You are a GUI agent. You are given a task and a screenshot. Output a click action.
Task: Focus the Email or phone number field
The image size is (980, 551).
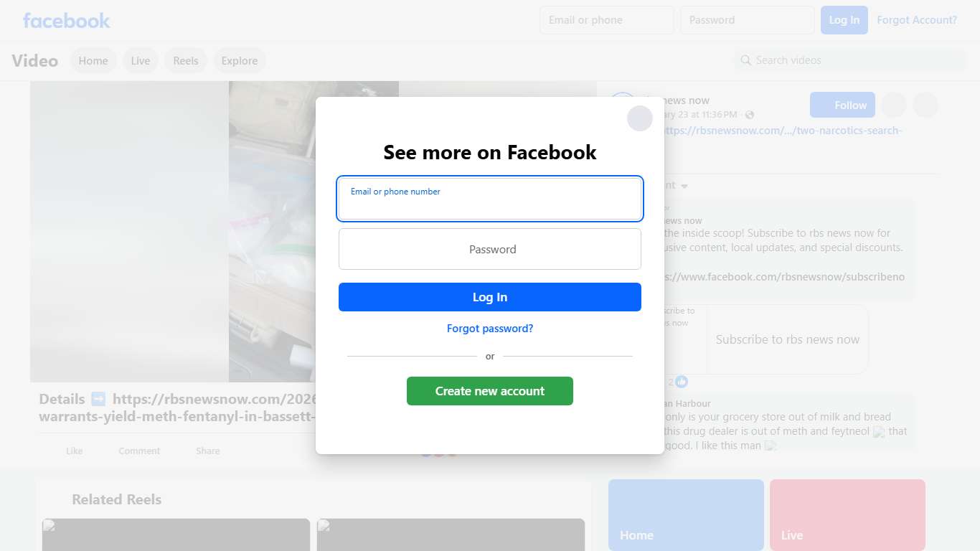(490, 199)
